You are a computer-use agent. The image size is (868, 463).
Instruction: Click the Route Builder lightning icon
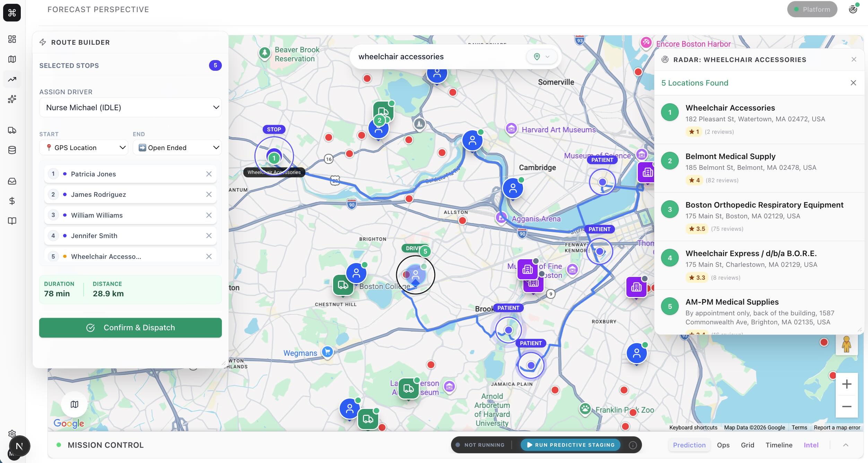coord(43,42)
